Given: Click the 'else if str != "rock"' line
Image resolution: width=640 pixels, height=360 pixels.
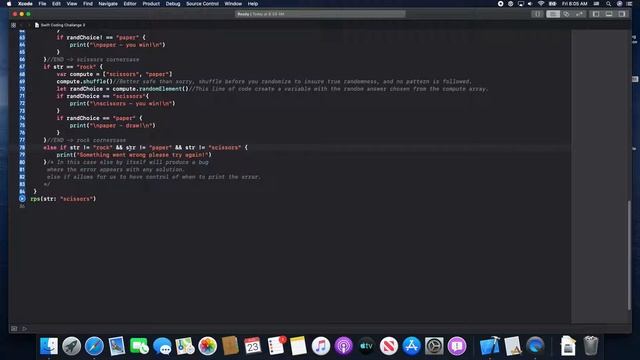Looking at the screenshot, I should tap(145, 147).
